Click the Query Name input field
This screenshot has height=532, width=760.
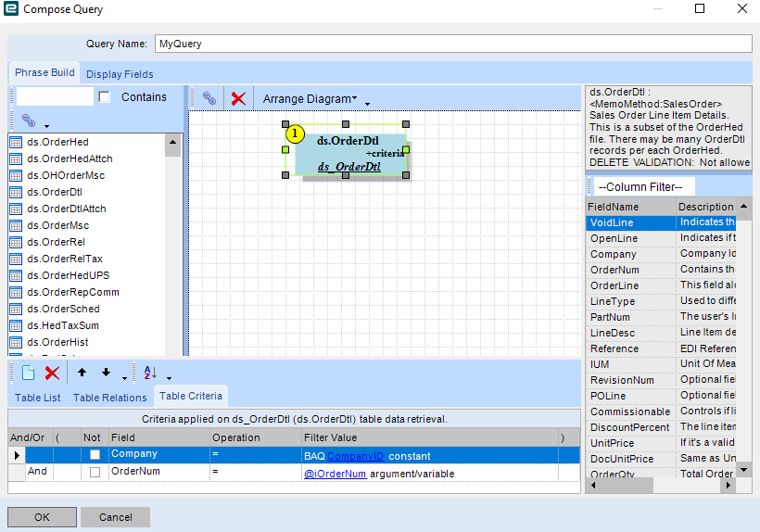click(452, 44)
